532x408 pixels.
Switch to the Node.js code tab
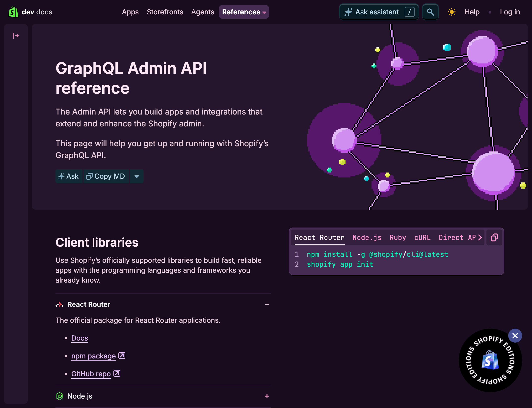click(x=367, y=237)
